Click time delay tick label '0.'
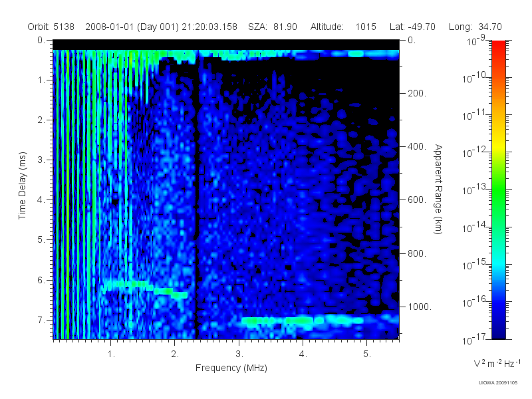 click(41, 41)
